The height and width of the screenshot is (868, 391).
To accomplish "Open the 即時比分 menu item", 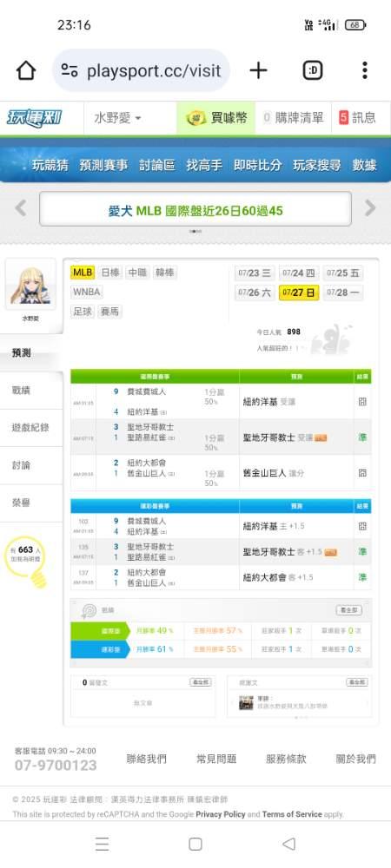I will coord(257,165).
